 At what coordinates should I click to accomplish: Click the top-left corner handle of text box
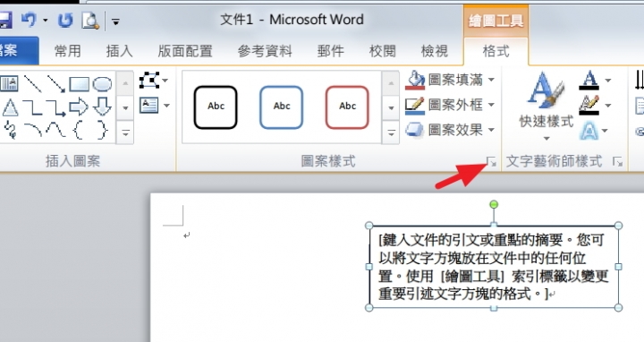coord(369,226)
